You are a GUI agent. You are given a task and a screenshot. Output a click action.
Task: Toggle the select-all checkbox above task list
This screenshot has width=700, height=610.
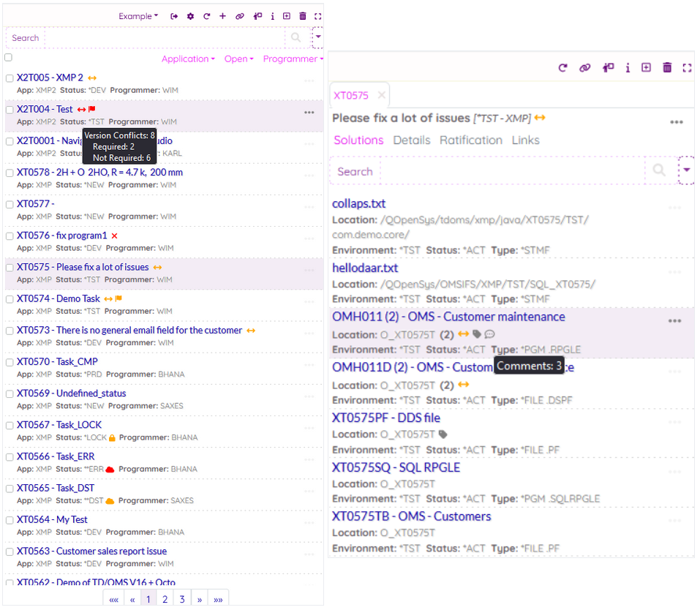9,57
